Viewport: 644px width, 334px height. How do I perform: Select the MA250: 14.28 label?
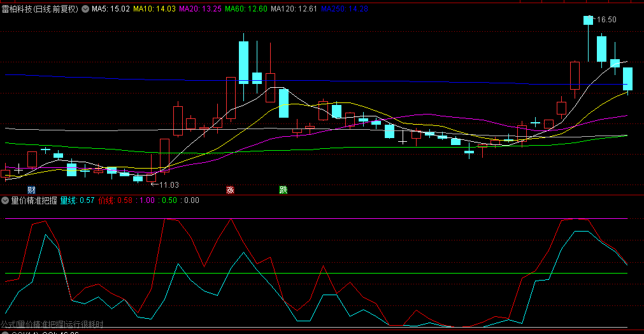[345, 9]
